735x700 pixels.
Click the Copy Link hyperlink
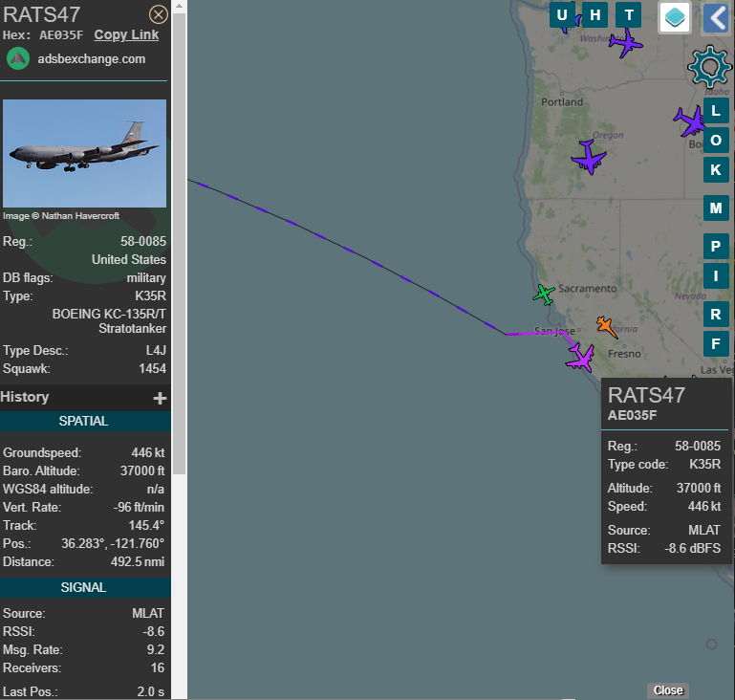tap(126, 35)
